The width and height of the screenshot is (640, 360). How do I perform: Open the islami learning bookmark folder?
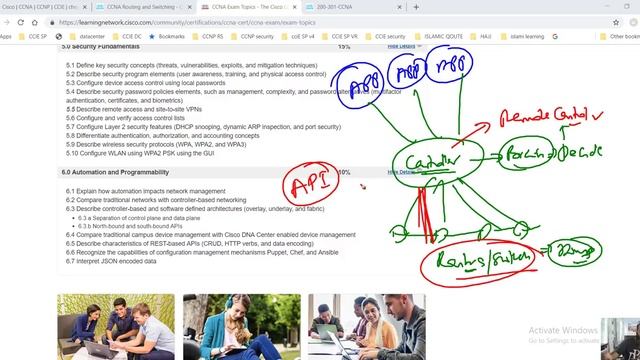click(x=522, y=36)
